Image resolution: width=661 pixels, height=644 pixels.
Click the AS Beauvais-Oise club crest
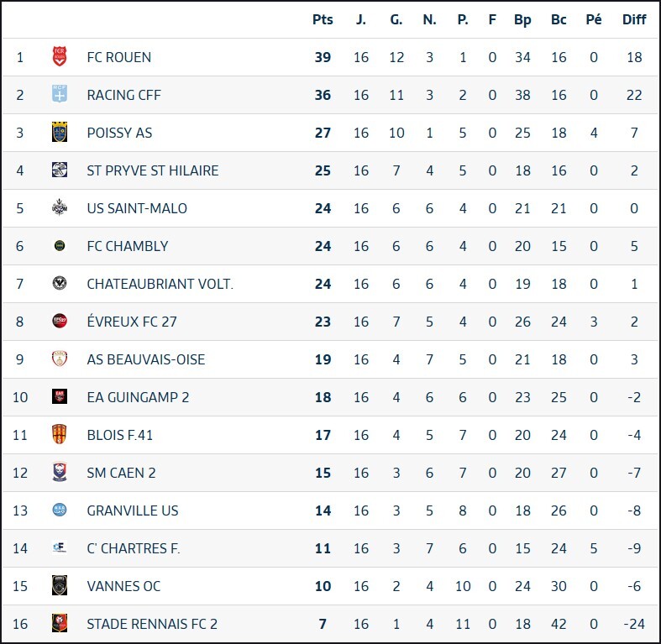point(60,359)
